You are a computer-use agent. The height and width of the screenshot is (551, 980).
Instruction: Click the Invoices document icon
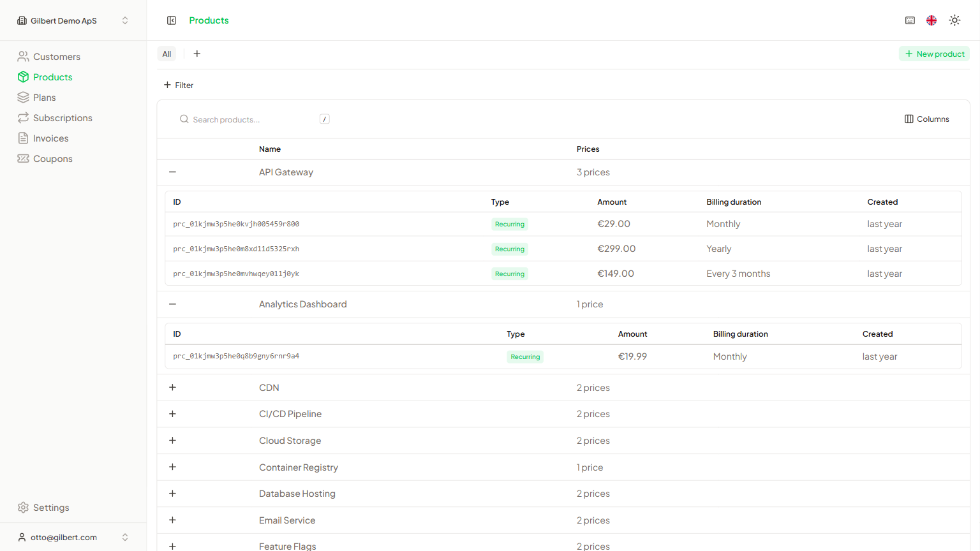pyautogui.click(x=24, y=138)
